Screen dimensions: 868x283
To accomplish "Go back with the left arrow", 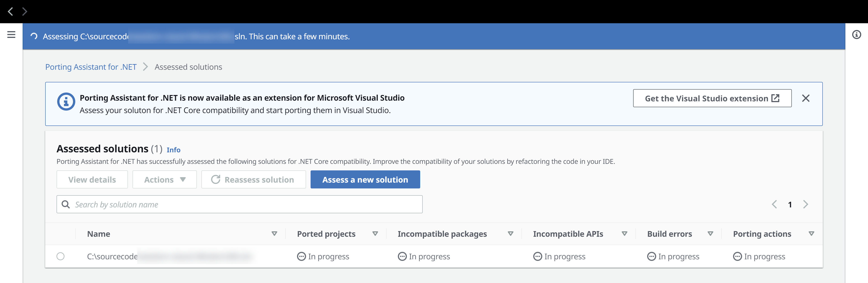I will pos(10,12).
